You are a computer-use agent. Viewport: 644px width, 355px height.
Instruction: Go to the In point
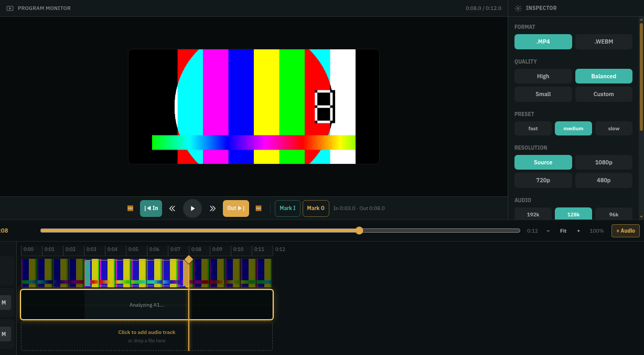tap(151, 208)
